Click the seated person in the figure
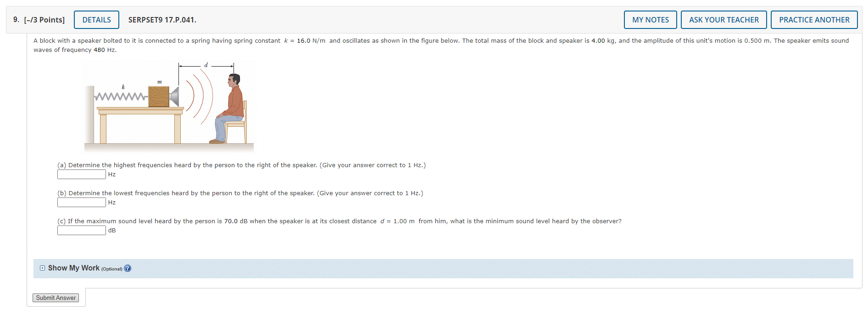 (230, 108)
